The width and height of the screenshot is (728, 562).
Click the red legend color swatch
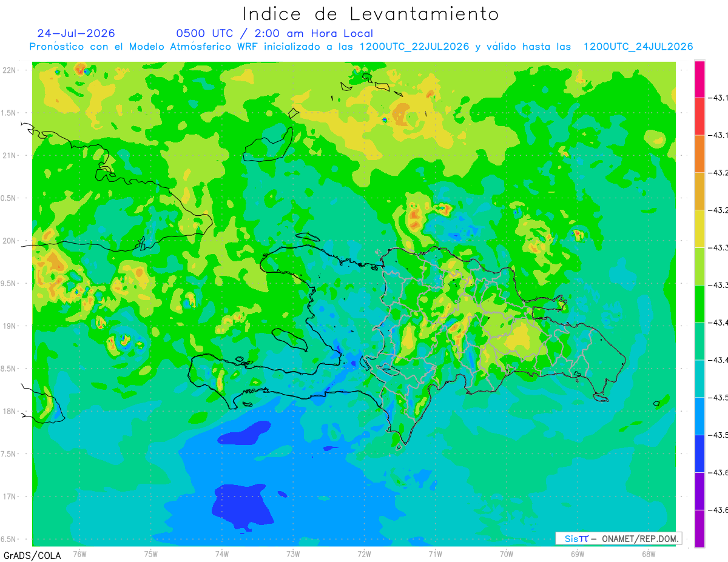(699, 116)
